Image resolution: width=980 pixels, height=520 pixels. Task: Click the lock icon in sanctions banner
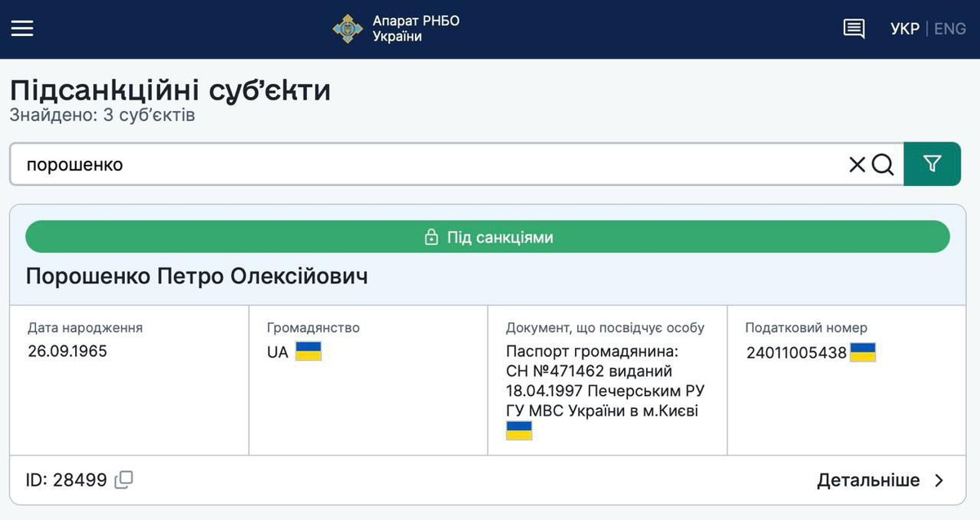(x=431, y=238)
